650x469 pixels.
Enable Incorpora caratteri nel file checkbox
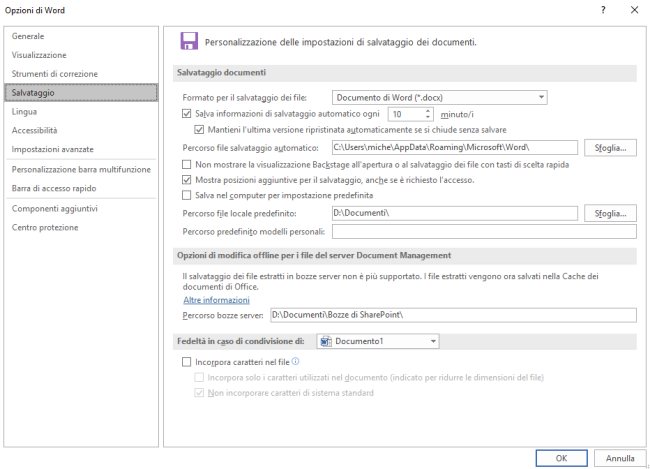tap(187, 362)
